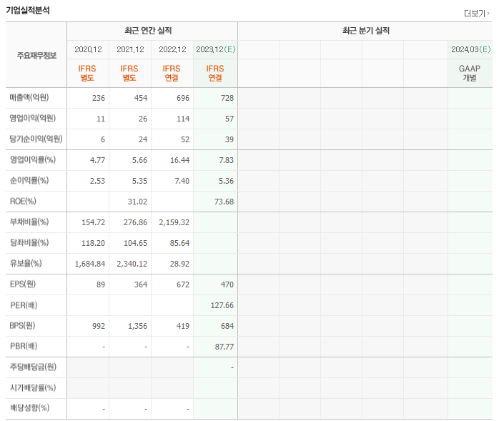
Task: Select the 2023.12(E) column header
Action: [x=216, y=49]
